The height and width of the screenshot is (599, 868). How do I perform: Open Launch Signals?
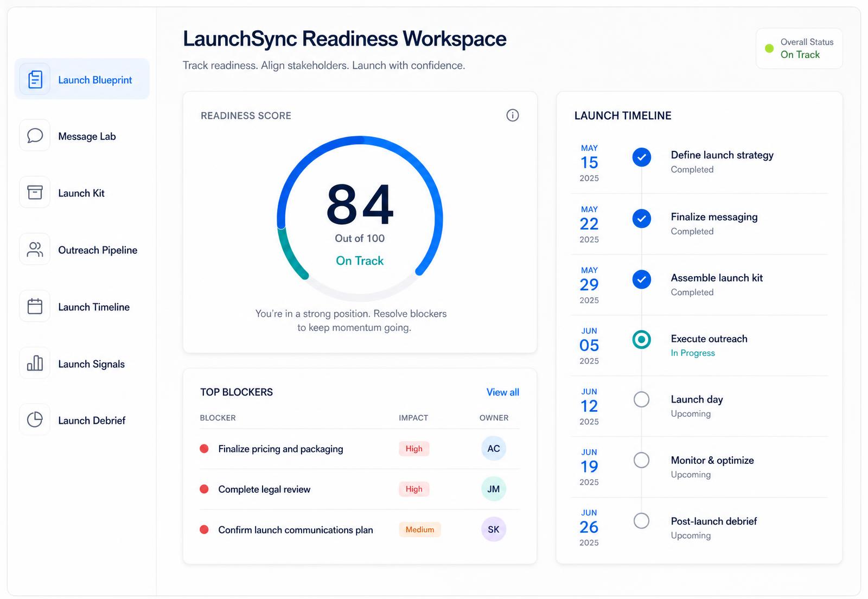82,363
